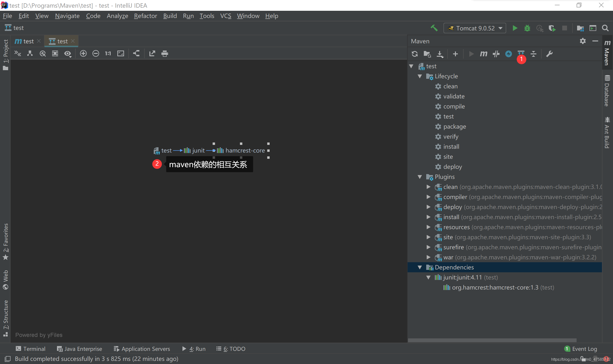Viewport: 613px width, 364px height.
Task: Reimport all Maven projects
Action: (x=415, y=54)
